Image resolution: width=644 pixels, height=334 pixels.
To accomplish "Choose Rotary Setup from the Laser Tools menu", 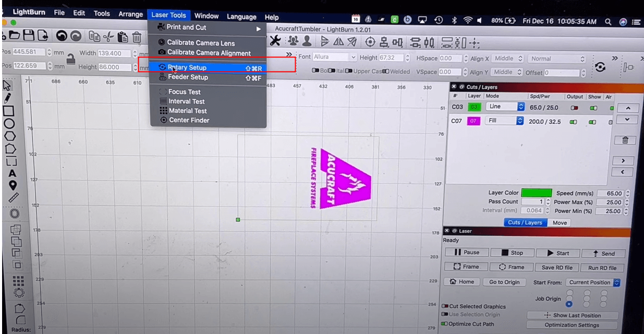I will click(x=208, y=67).
